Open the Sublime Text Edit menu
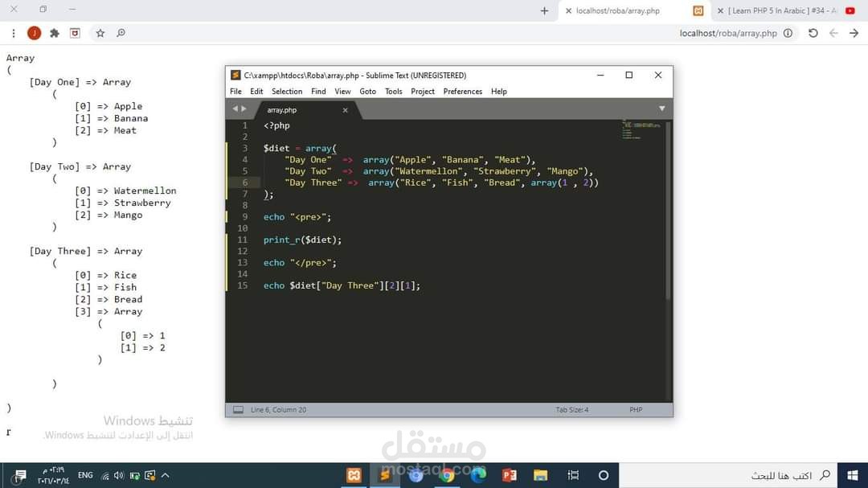 click(256, 92)
